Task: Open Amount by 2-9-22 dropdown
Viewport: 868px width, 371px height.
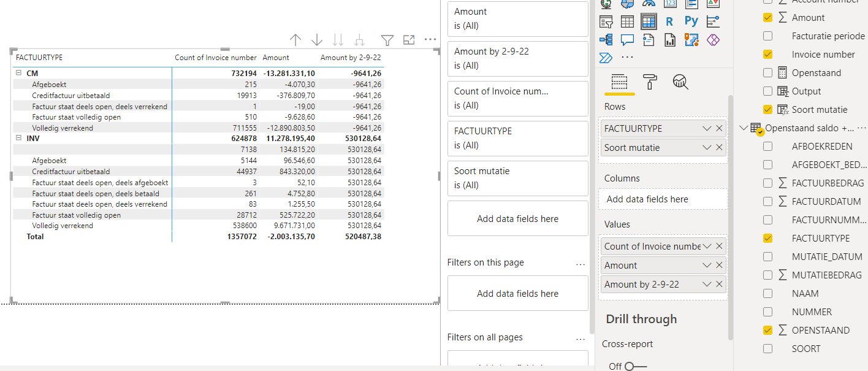Action: tap(707, 285)
